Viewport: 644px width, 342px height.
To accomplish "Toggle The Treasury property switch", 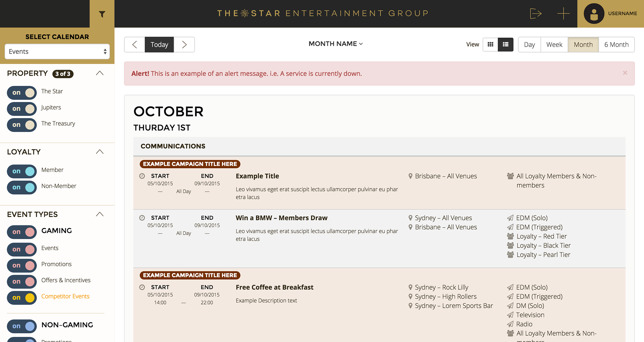I will click(x=22, y=125).
